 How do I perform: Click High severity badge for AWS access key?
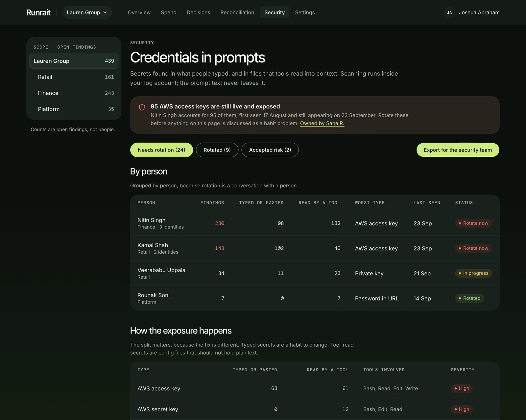click(x=462, y=388)
